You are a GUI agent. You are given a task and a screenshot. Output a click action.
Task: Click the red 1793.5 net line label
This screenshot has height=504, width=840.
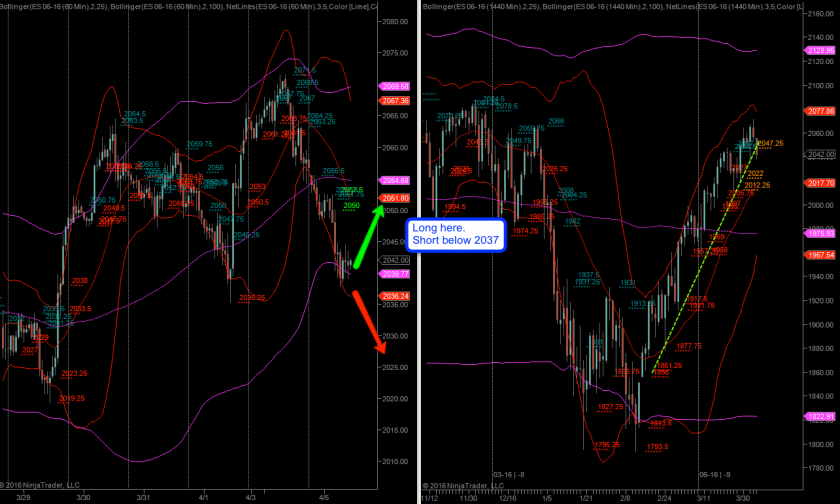pos(657,447)
